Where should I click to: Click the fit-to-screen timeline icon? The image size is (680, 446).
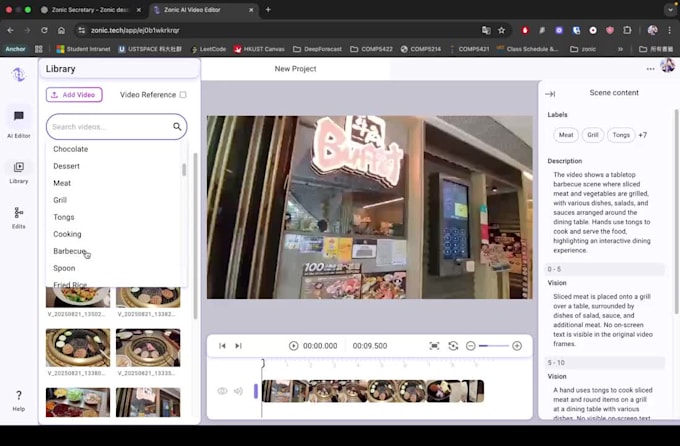point(434,346)
